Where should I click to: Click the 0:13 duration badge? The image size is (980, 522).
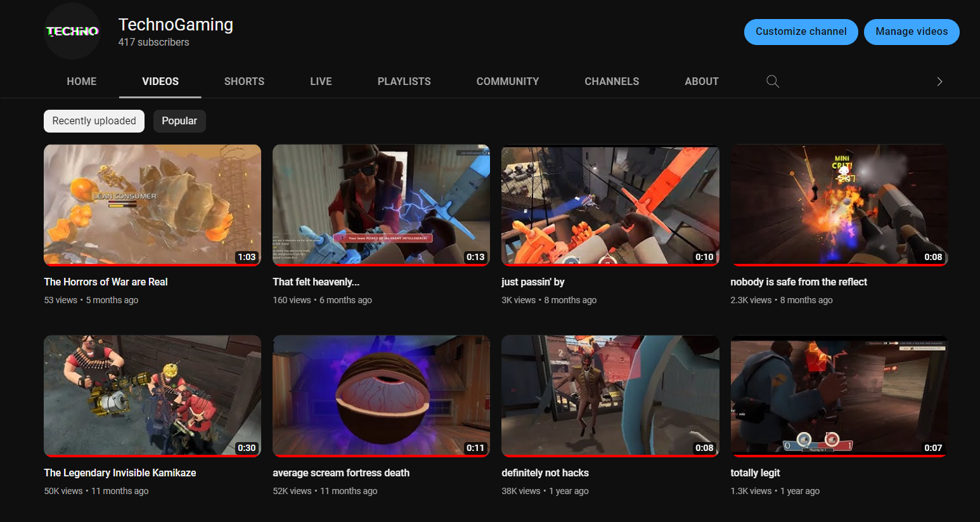tap(475, 257)
